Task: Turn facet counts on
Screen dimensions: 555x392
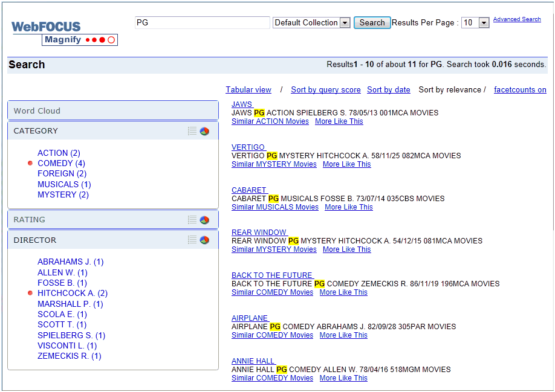Action: tap(520, 89)
